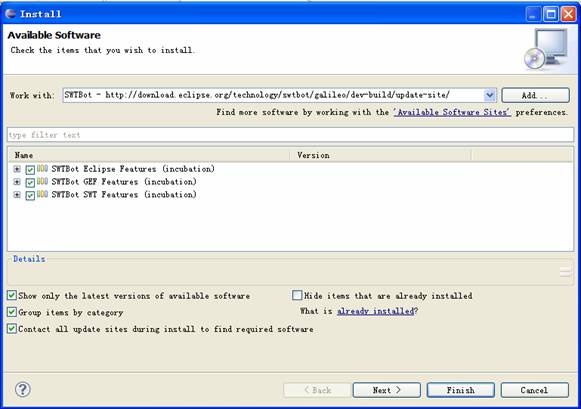Sort by the Name column header
The width and height of the screenshot is (581, 409).
click(x=148, y=155)
